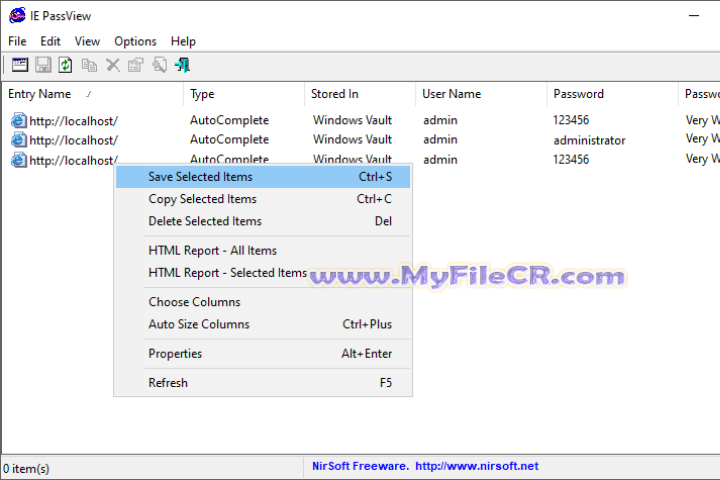Click the Exit door toolbar icon
Viewport: 720px width, 480px height.
click(x=182, y=65)
